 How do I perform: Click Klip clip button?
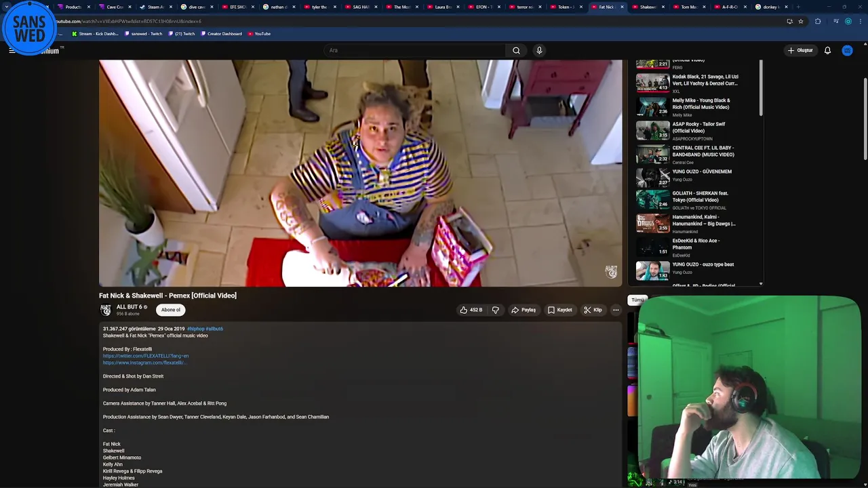593,310
